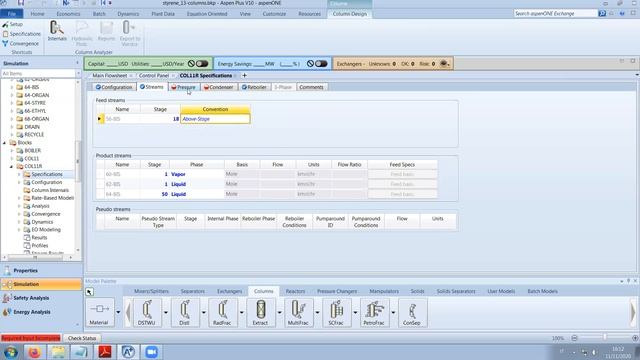This screenshot has height=360, width=640.
Task: Collapse the COL11R block tree node
Action: [12, 166]
